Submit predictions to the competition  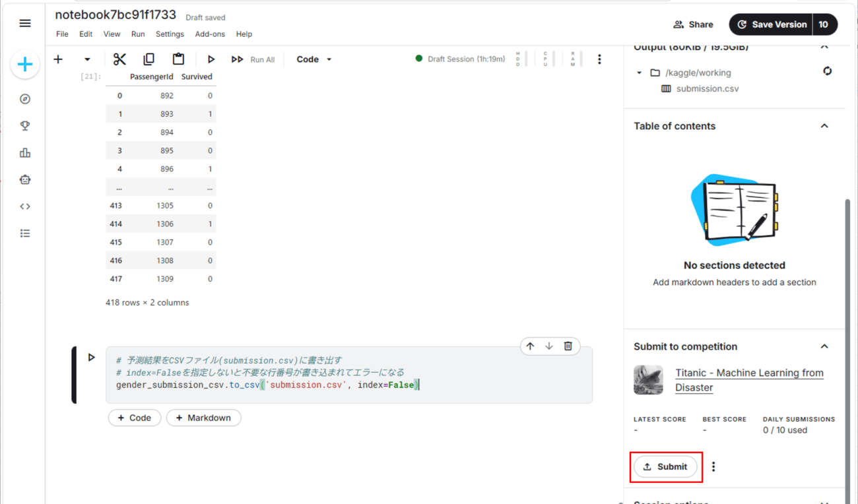(665, 466)
